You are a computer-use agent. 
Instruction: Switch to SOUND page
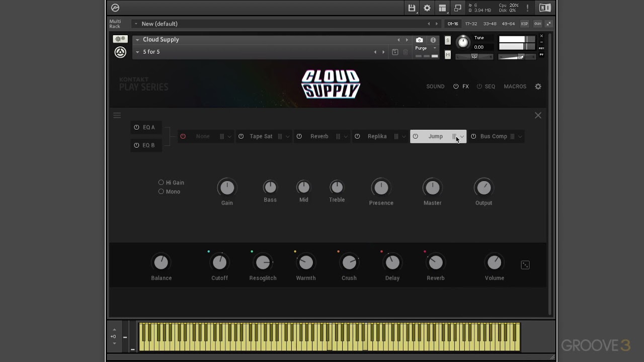435,86
